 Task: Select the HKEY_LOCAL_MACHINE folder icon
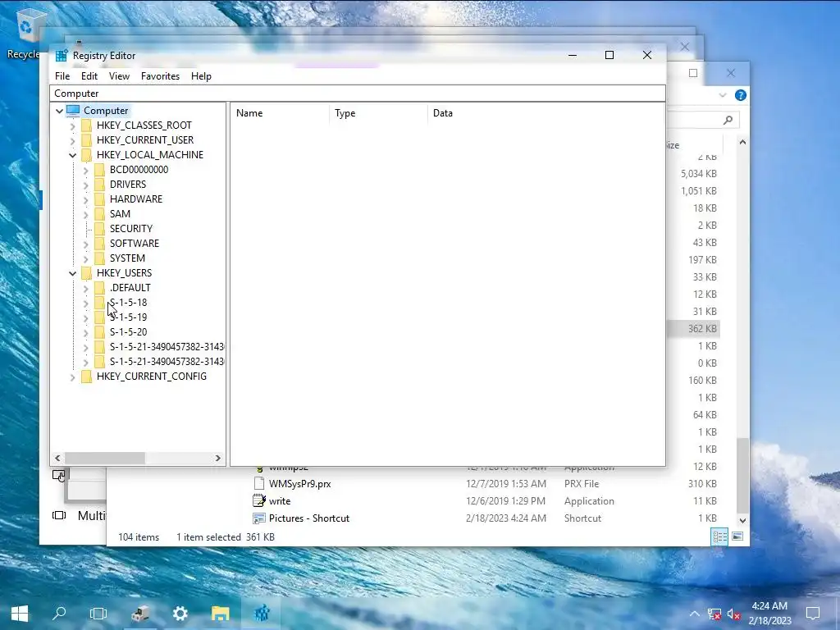click(86, 155)
